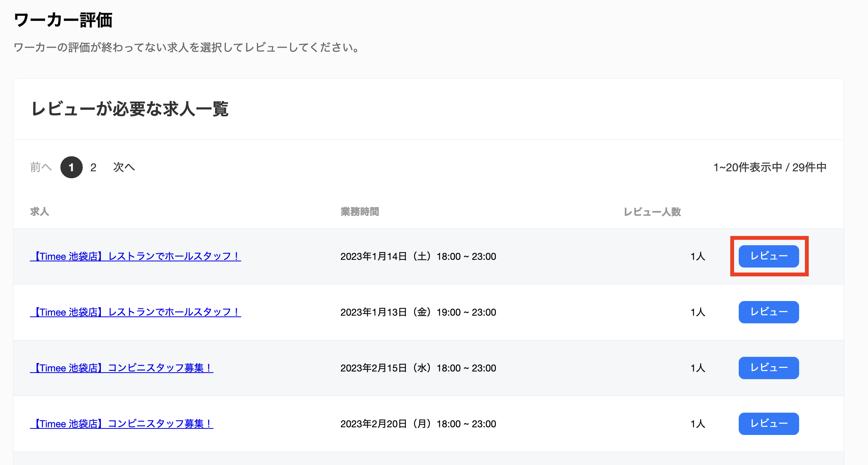Click the 求人 column header
This screenshot has width=868, height=465.
click(40, 212)
